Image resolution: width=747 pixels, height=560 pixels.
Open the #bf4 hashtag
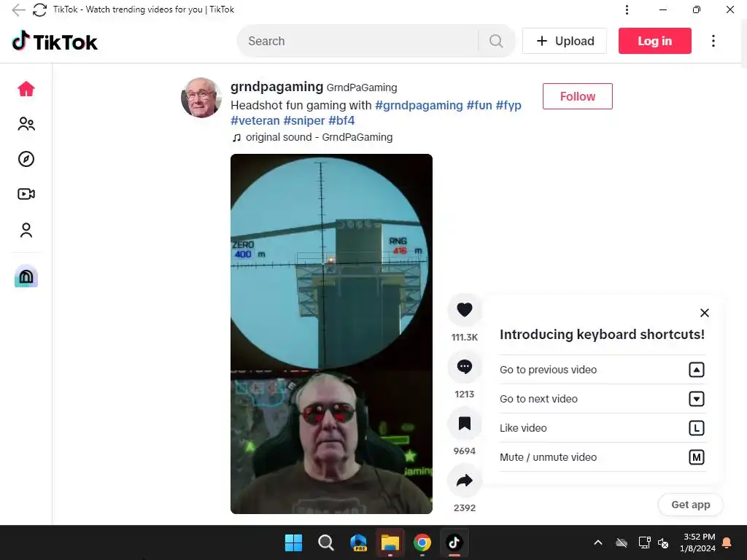(341, 120)
